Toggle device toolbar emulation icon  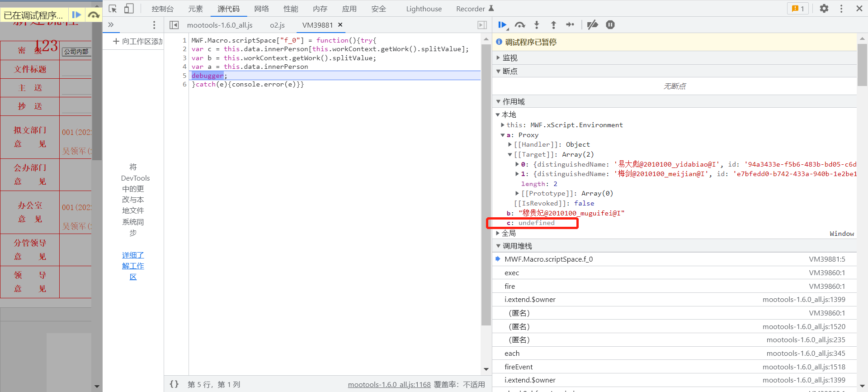click(x=129, y=9)
